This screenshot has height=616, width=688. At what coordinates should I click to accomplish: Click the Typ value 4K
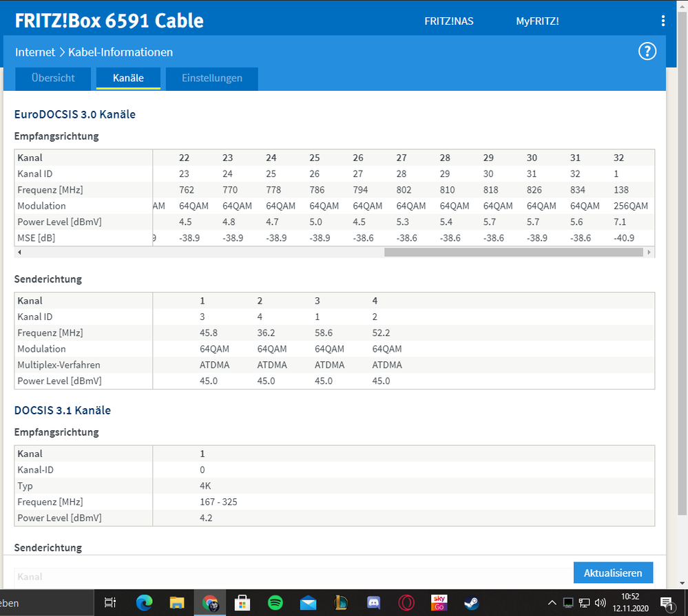pos(205,486)
